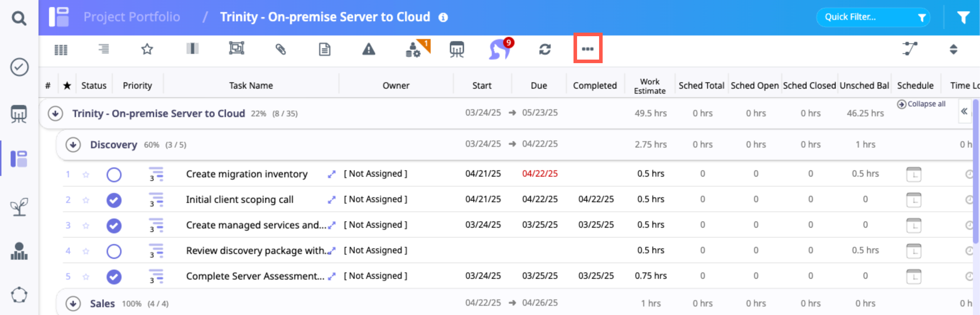This screenshot has width=980, height=315.
Task: Toggle status circle for Review discovery package
Action: pyautogui.click(x=114, y=251)
